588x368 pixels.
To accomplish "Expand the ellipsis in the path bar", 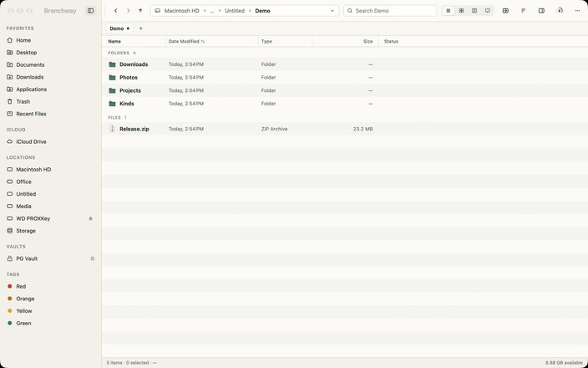I will [212, 11].
